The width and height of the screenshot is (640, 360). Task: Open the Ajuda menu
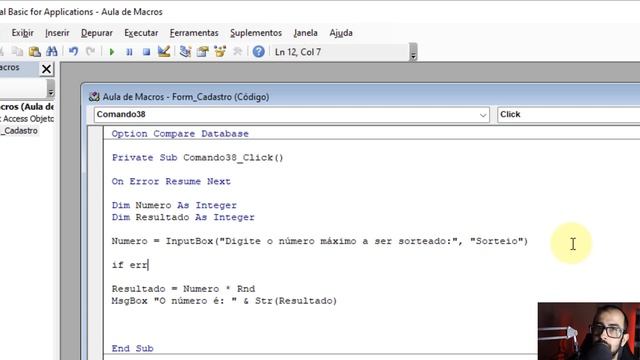tap(341, 33)
